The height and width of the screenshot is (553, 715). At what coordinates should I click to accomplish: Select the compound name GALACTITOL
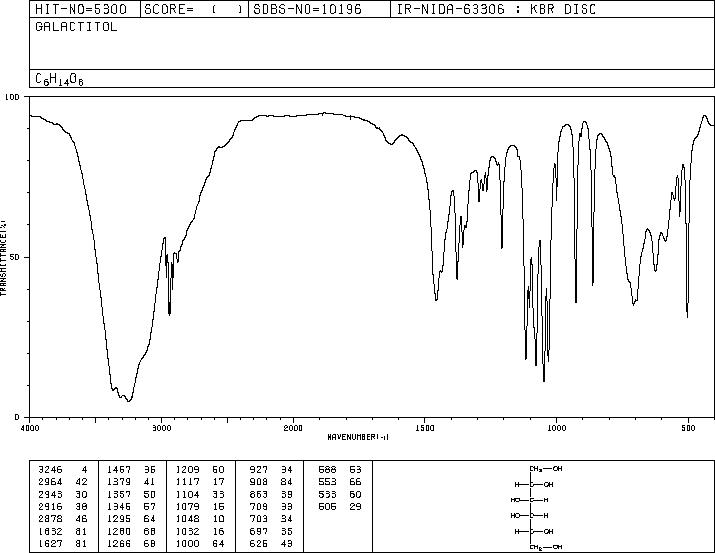[76, 27]
